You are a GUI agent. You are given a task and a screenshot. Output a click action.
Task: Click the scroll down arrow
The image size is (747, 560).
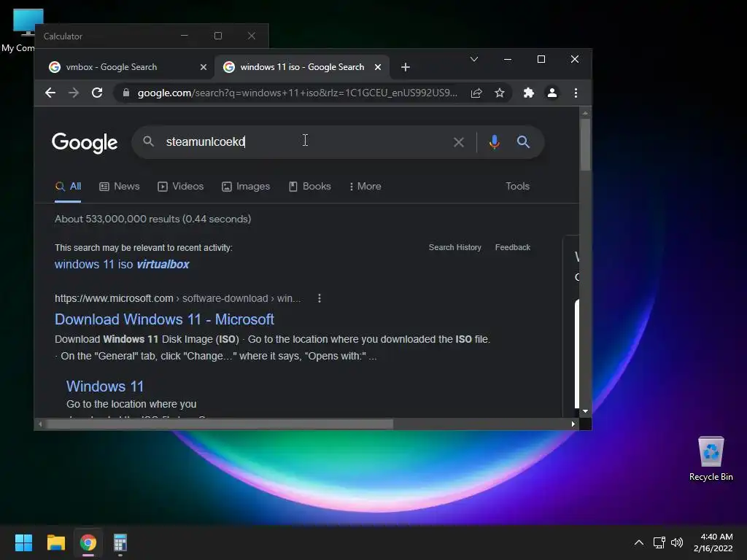click(x=585, y=411)
